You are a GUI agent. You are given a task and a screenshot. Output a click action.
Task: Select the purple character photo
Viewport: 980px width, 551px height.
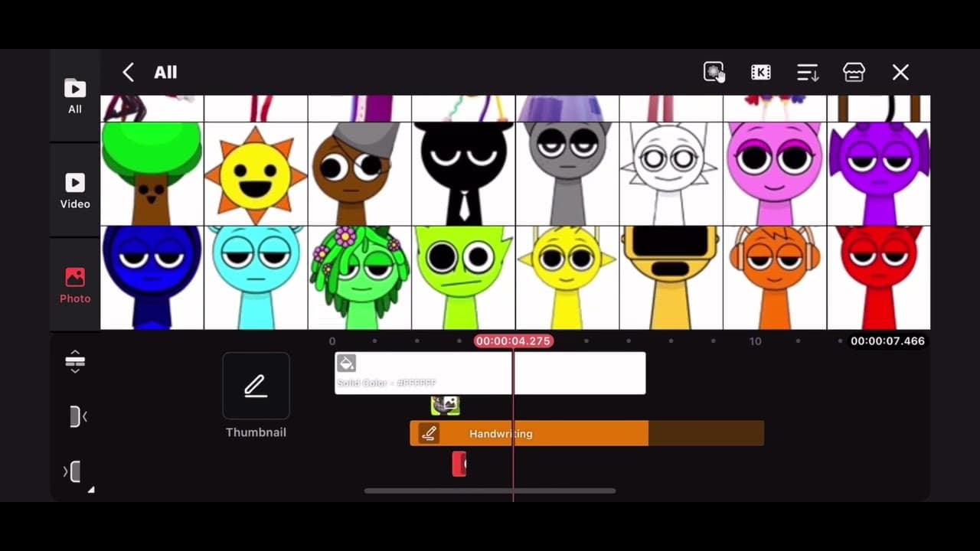point(879,174)
